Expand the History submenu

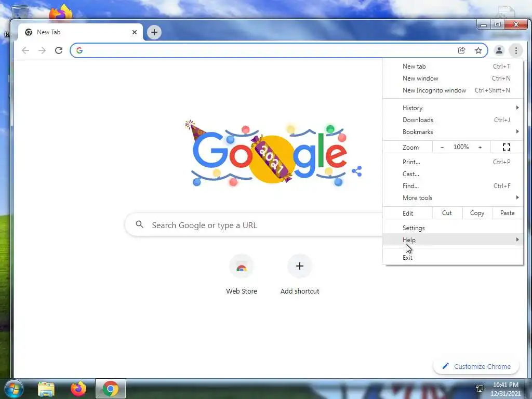click(x=453, y=108)
